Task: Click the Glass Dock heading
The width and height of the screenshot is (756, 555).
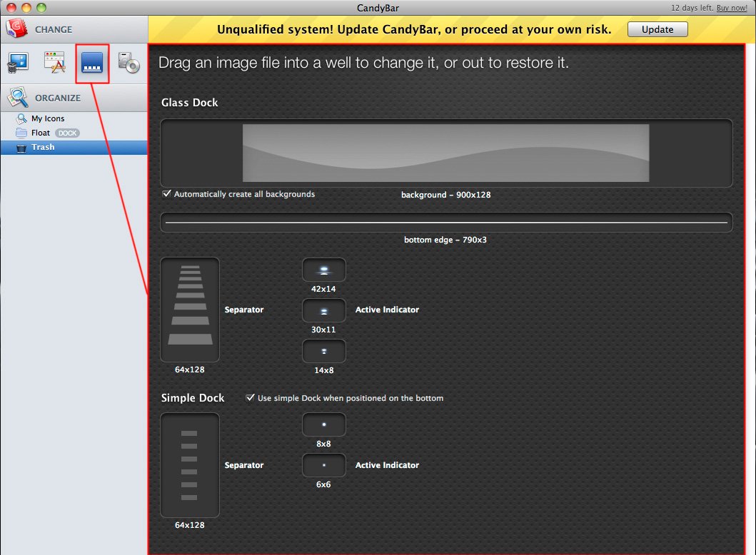Action: [189, 103]
